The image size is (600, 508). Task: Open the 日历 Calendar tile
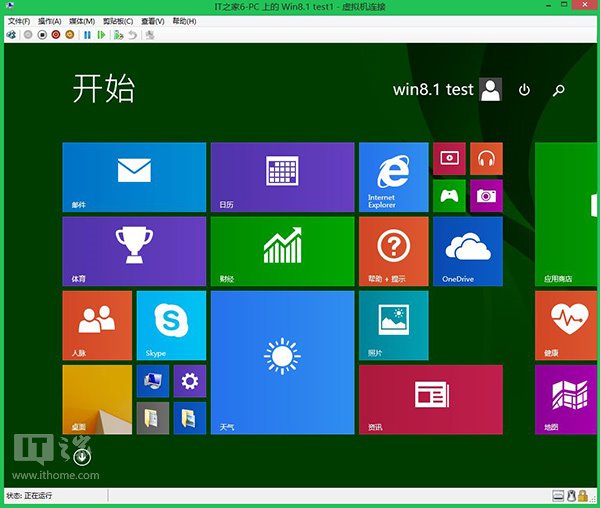(x=282, y=177)
